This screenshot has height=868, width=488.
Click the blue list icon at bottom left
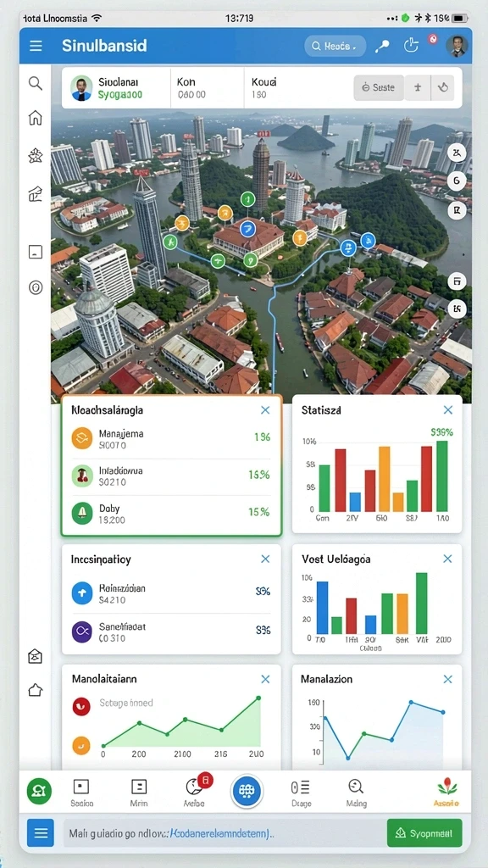click(41, 833)
